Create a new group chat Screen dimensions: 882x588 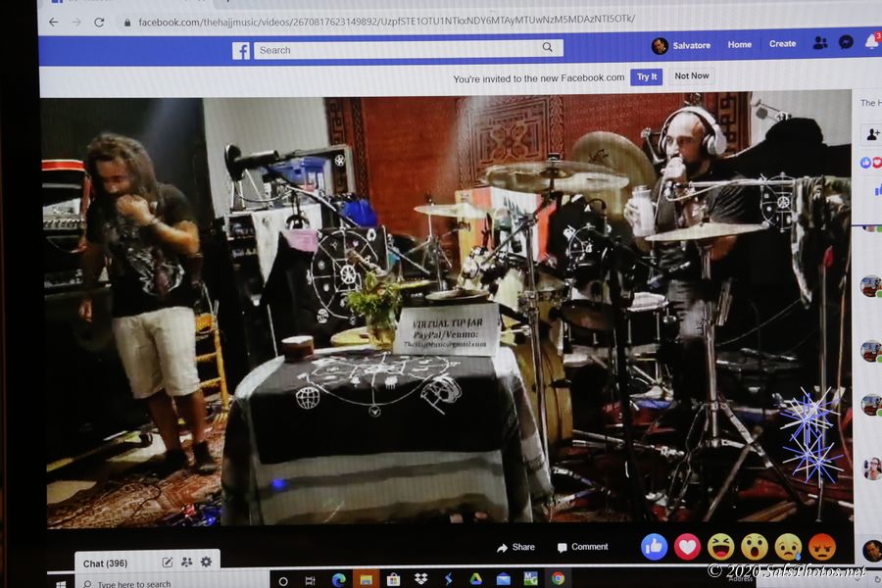click(x=186, y=562)
